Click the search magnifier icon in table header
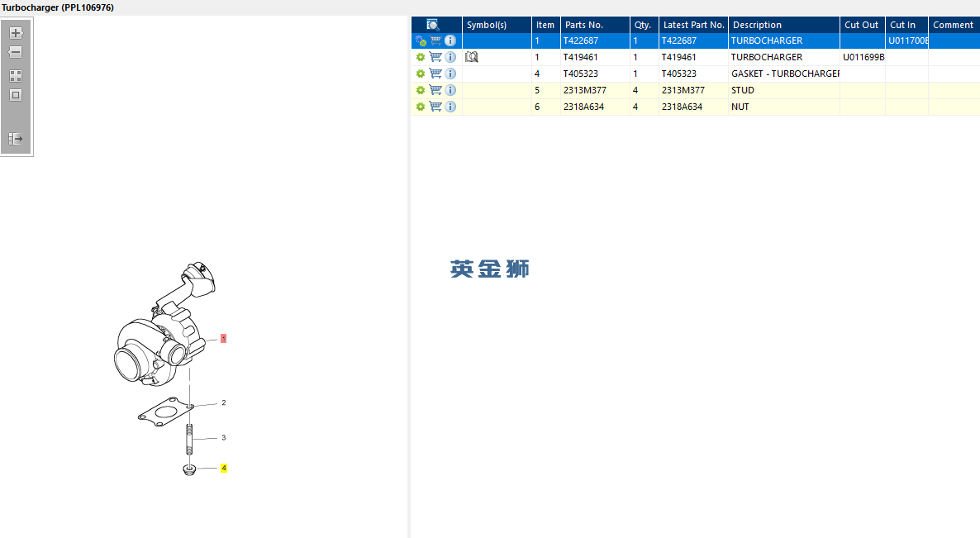The width and height of the screenshot is (980, 538). click(x=432, y=24)
